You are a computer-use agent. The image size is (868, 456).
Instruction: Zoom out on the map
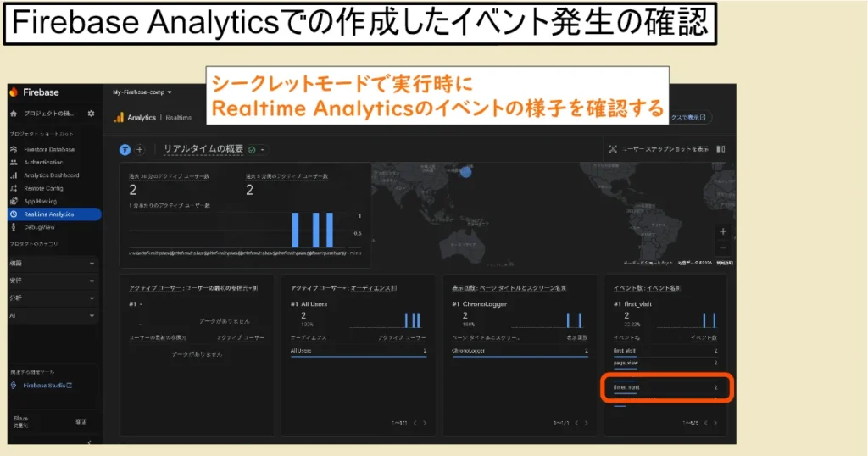[x=722, y=248]
